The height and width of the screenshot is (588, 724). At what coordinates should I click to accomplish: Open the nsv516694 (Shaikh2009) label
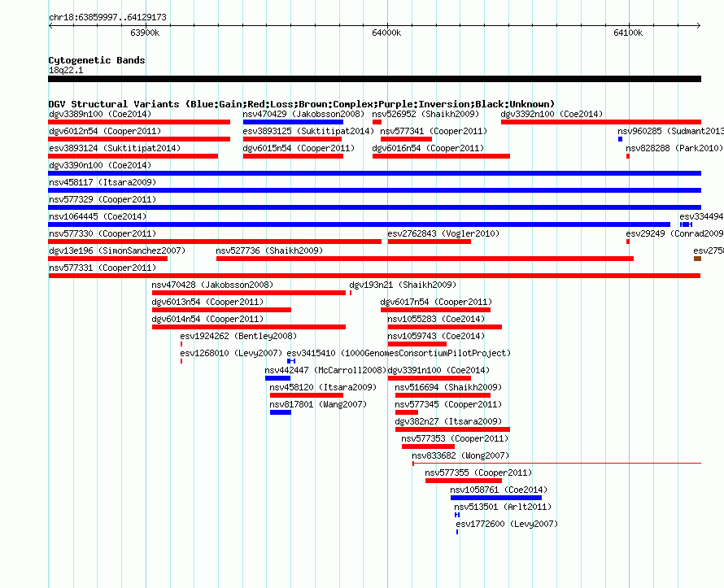tap(448, 387)
